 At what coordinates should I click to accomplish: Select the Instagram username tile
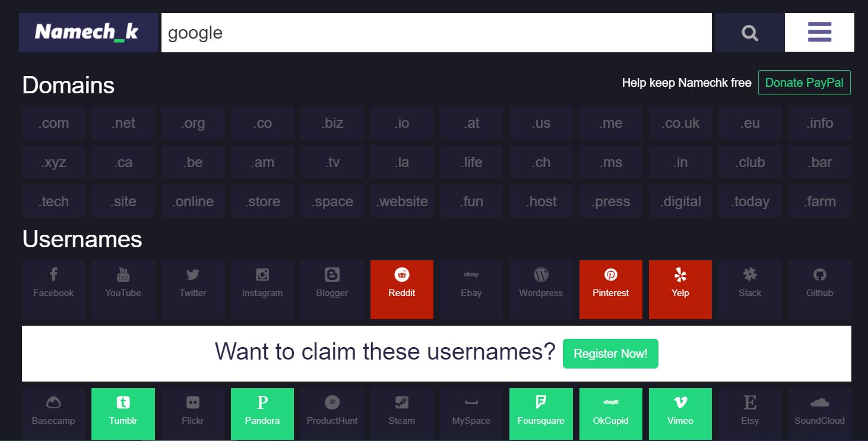click(x=262, y=289)
